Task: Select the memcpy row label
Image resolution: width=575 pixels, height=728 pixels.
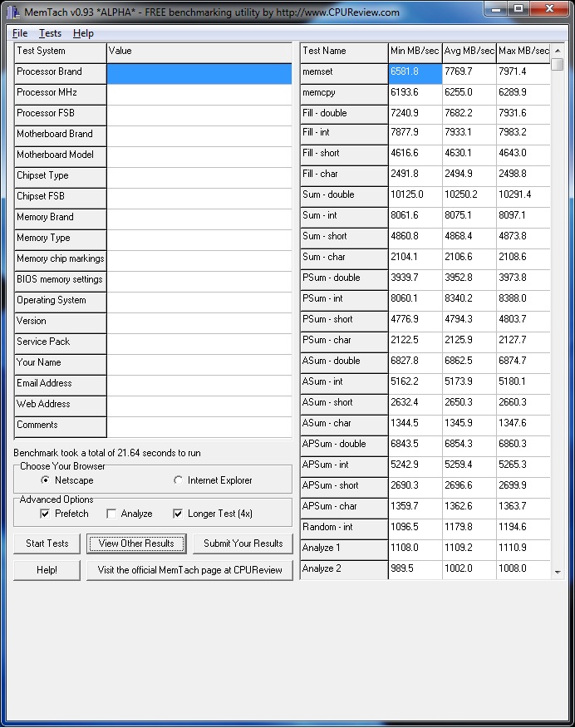Action: [344, 95]
